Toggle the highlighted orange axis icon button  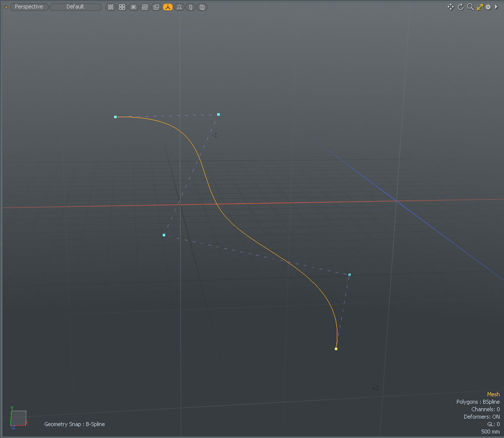pos(168,7)
